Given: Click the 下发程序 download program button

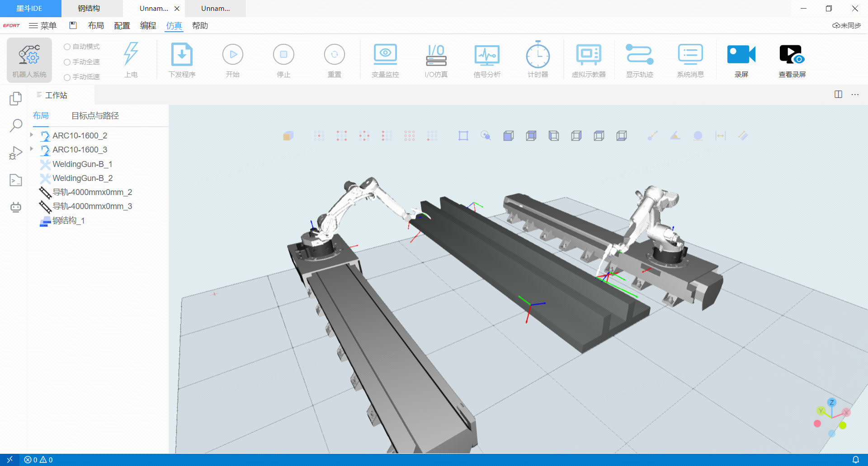Looking at the screenshot, I should click(182, 60).
